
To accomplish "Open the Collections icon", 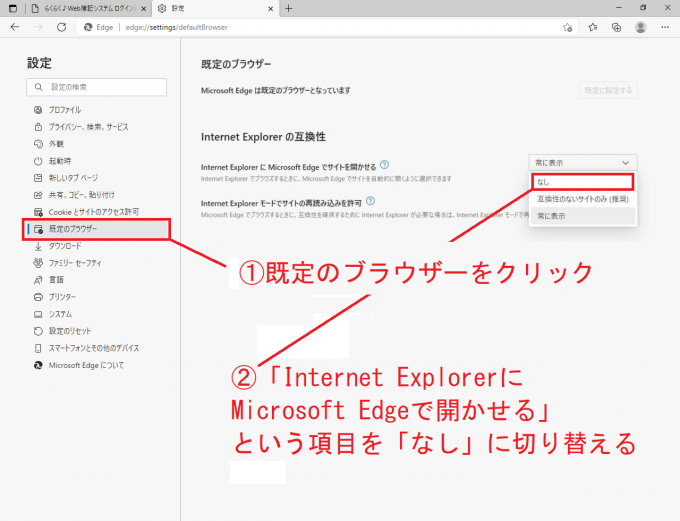I will (616, 27).
